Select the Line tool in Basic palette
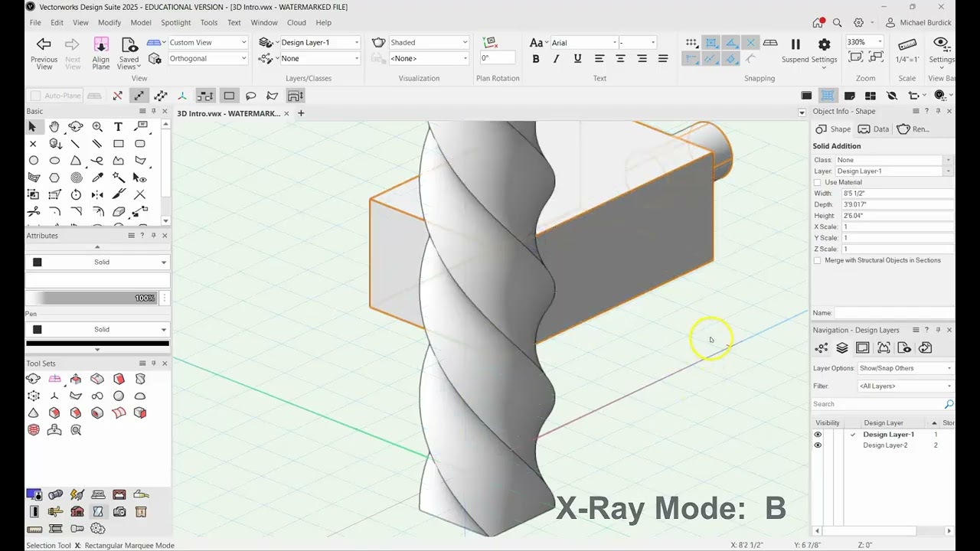980x551 pixels. click(76, 144)
